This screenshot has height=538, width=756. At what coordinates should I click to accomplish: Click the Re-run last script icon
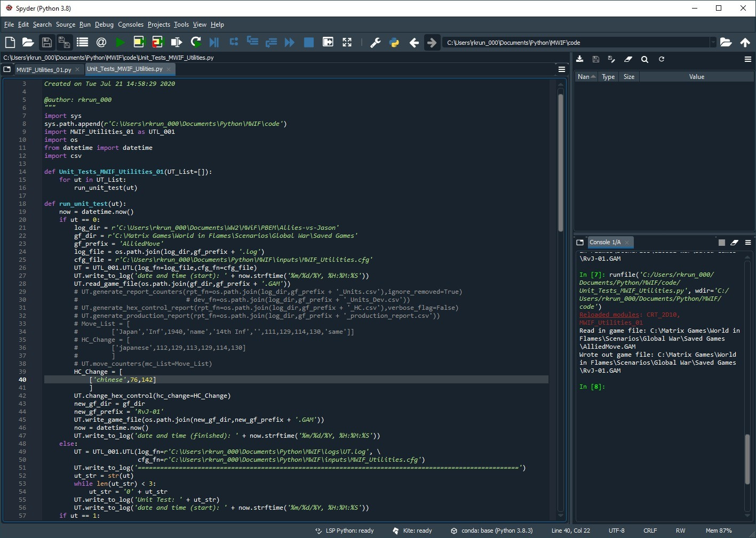(x=196, y=42)
